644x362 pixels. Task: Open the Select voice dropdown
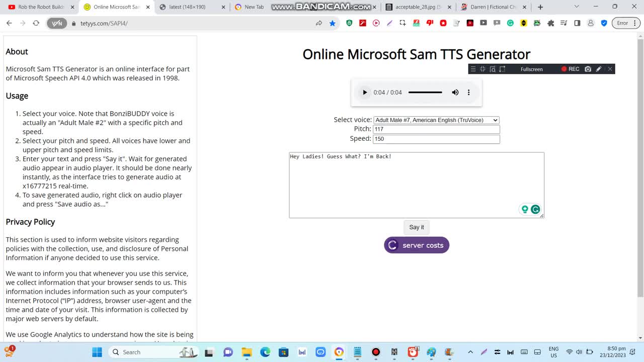[x=436, y=120]
